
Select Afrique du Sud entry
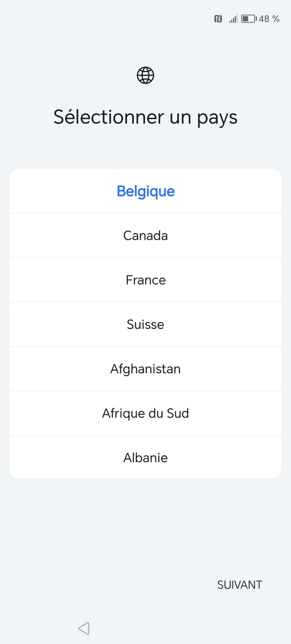click(x=145, y=413)
